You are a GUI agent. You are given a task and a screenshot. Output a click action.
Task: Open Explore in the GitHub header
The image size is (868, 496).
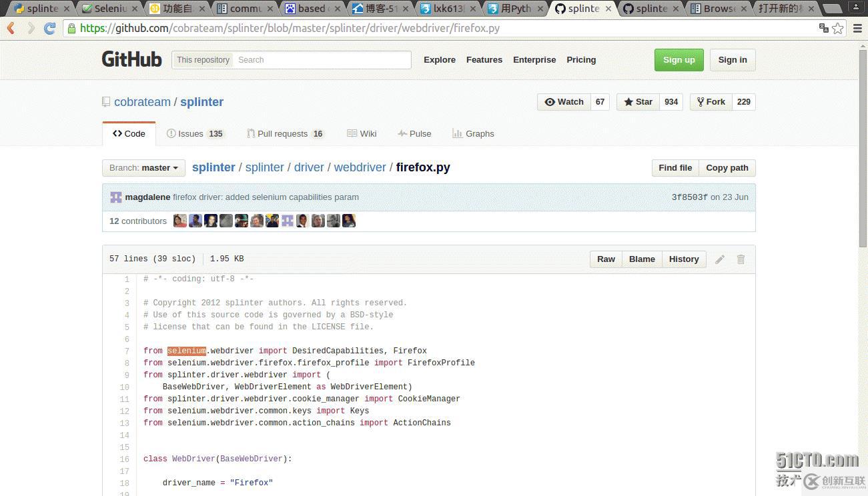(x=440, y=60)
